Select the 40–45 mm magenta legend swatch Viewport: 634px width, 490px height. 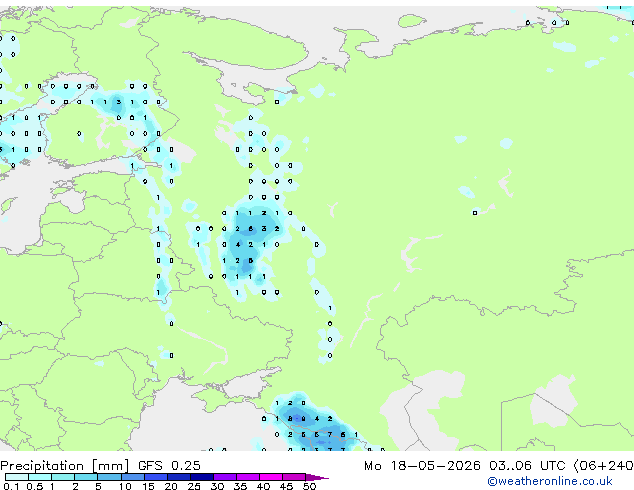[x=271, y=477]
